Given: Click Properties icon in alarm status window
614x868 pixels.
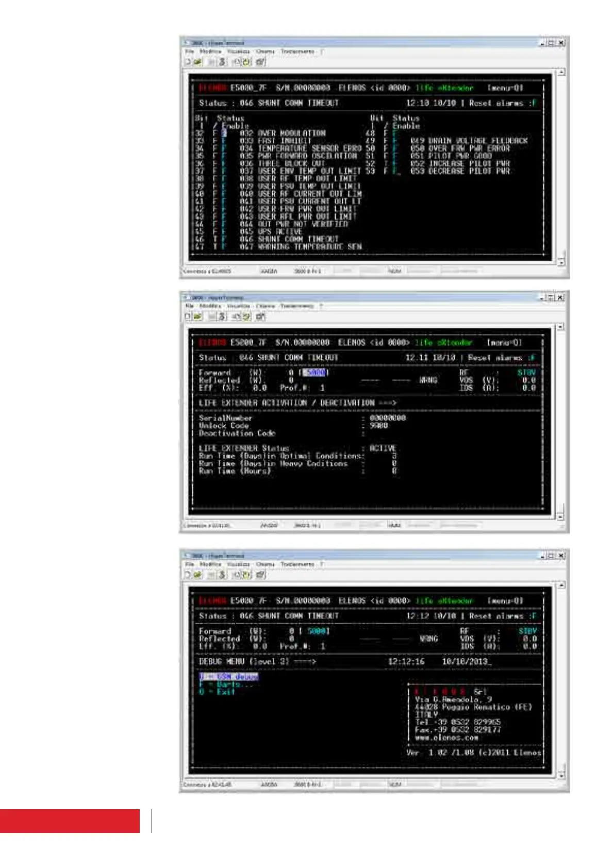Looking at the screenshot, I should pyautogui.click(x=260, y=62).
